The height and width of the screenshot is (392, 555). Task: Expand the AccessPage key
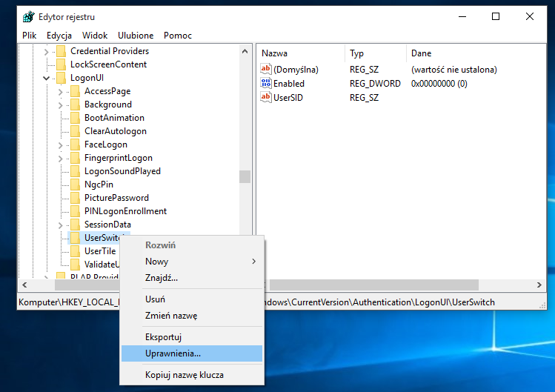(x=61, y=92)
